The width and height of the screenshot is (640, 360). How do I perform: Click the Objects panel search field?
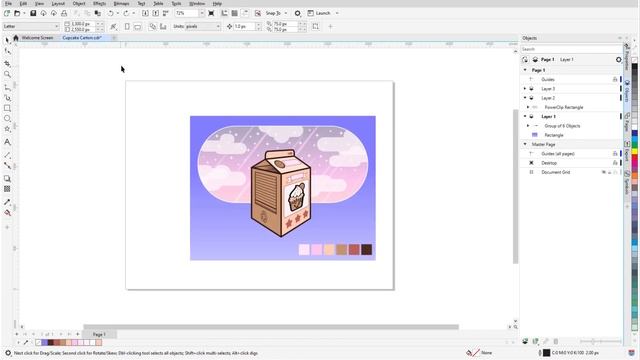[x=571, y=49]
